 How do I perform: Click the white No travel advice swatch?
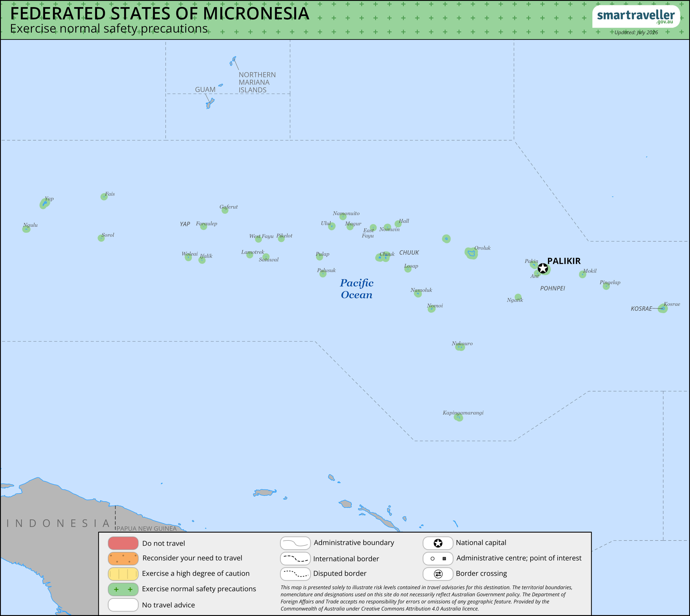coord(123,605)
